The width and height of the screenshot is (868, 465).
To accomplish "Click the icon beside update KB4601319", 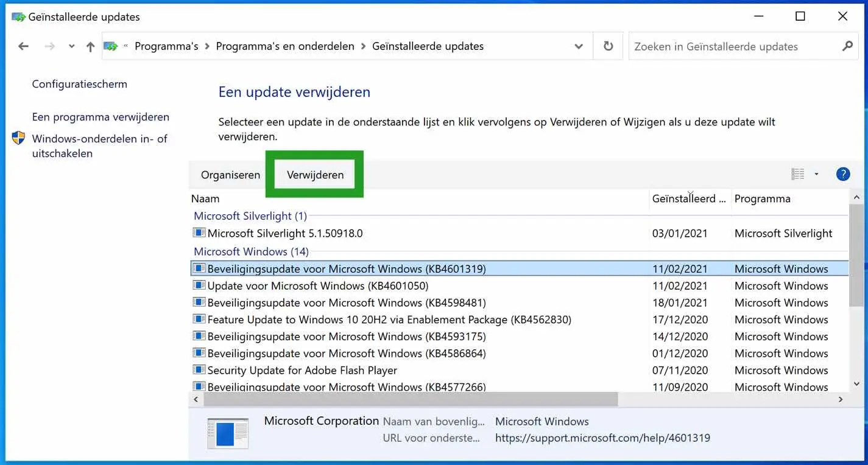I will [199, 268].
